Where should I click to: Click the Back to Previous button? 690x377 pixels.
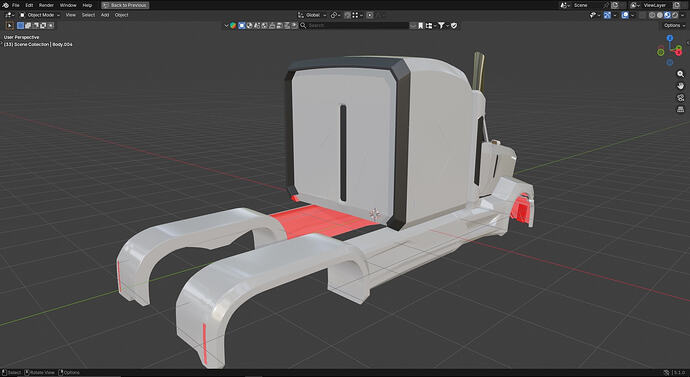125,5
